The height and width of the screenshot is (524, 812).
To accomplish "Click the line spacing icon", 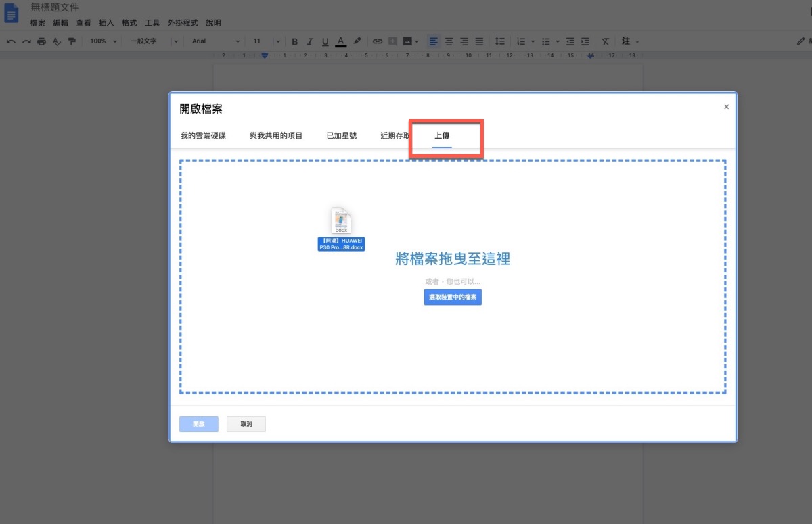I will click(500, 41).
